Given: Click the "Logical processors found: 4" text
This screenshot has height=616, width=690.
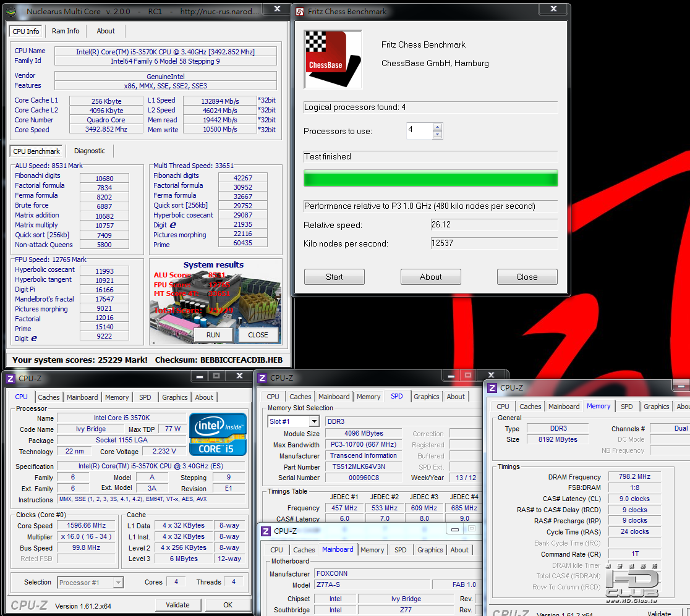Looking at the screenshot, I should click(355, 108).
